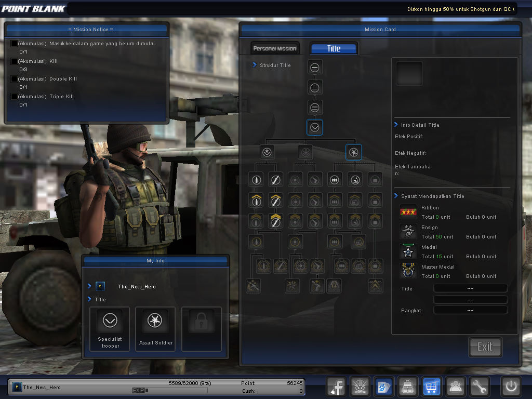The width and height of the screenshot is (532, 399).
Task: Select the highlighted chevron-down title in tree
Action: click(314, 128)
